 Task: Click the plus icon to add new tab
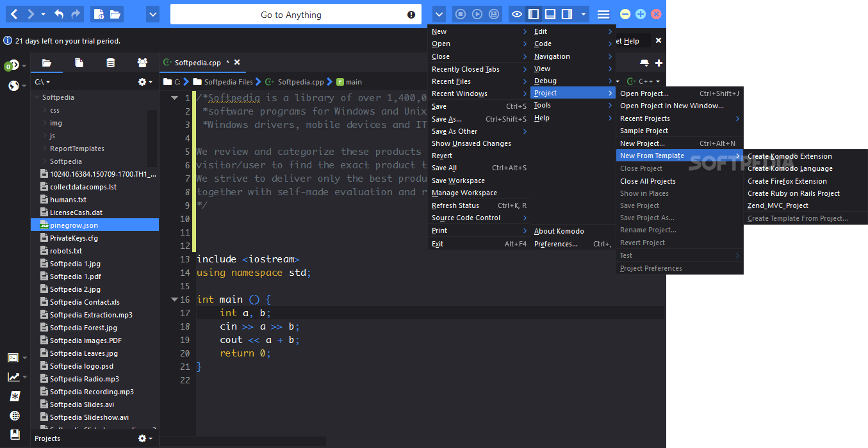tap(659, 63)
